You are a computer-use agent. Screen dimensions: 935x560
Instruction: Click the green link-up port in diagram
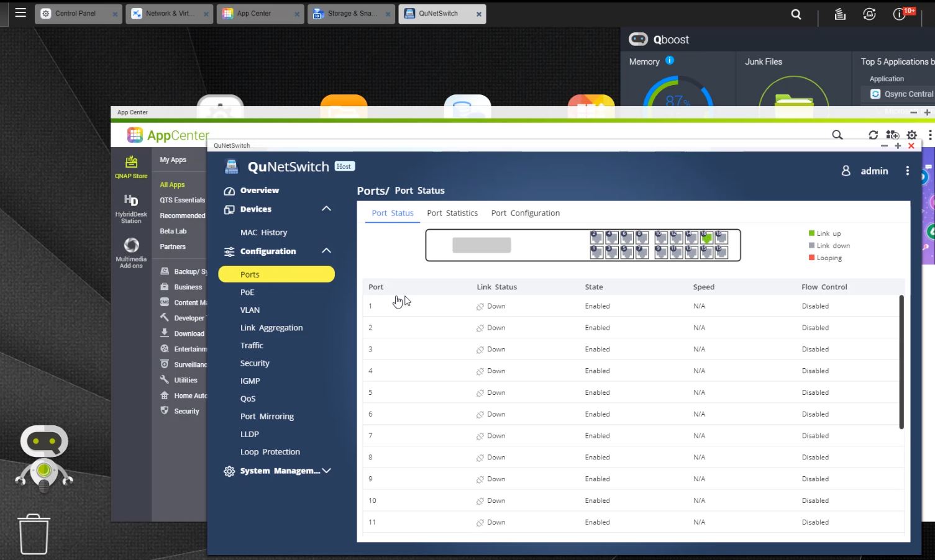pyautogui.click(x=706, y=237)
